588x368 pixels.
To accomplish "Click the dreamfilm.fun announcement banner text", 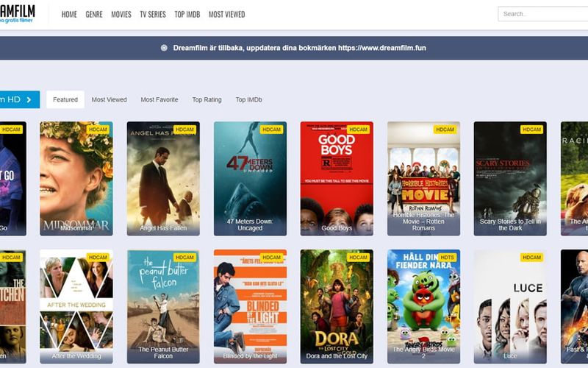I will click(299, 48).
